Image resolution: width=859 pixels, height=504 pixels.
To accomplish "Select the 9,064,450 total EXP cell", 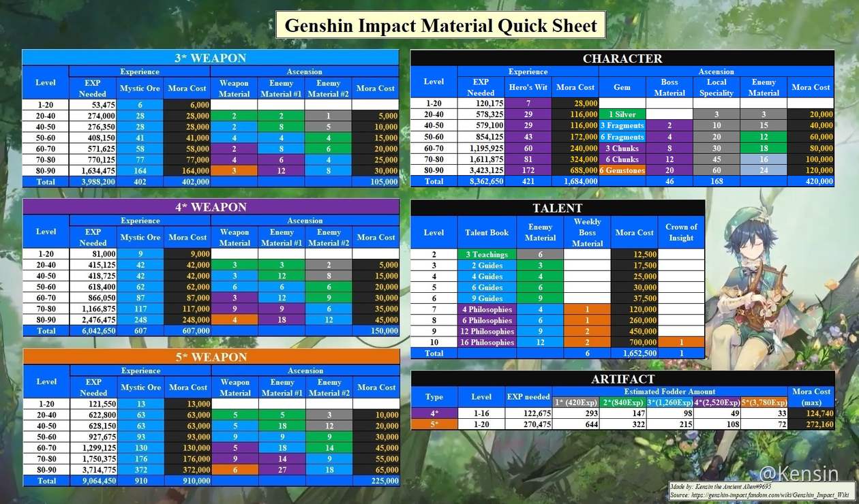I will point(93,481).
